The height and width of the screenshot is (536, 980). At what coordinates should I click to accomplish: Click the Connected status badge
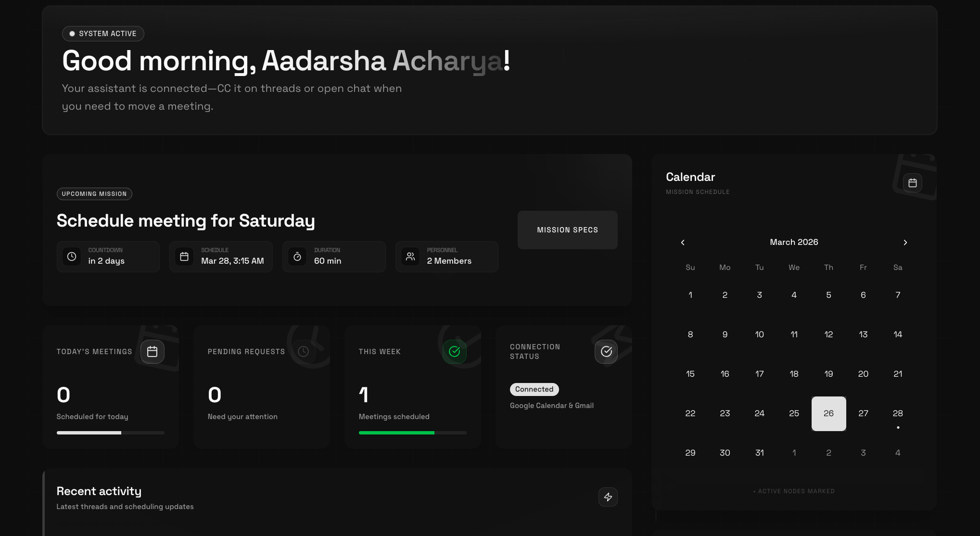(534, 389)
